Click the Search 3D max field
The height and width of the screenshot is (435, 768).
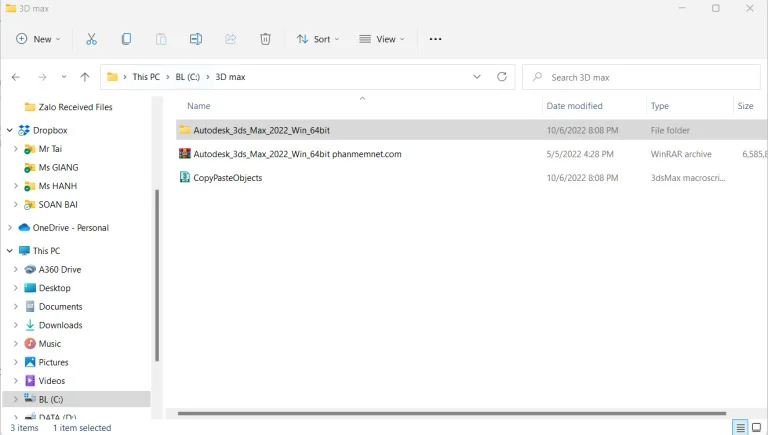pos(641,77)
